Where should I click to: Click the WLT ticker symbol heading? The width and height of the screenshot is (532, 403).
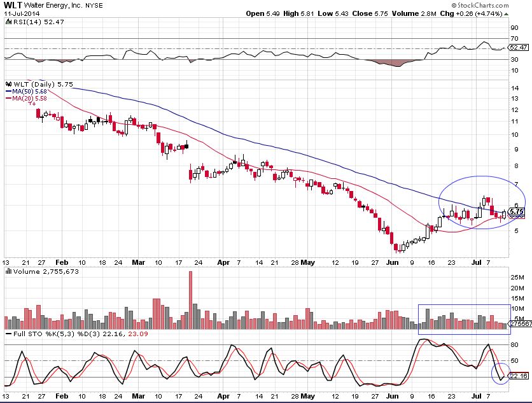point(13,5)
